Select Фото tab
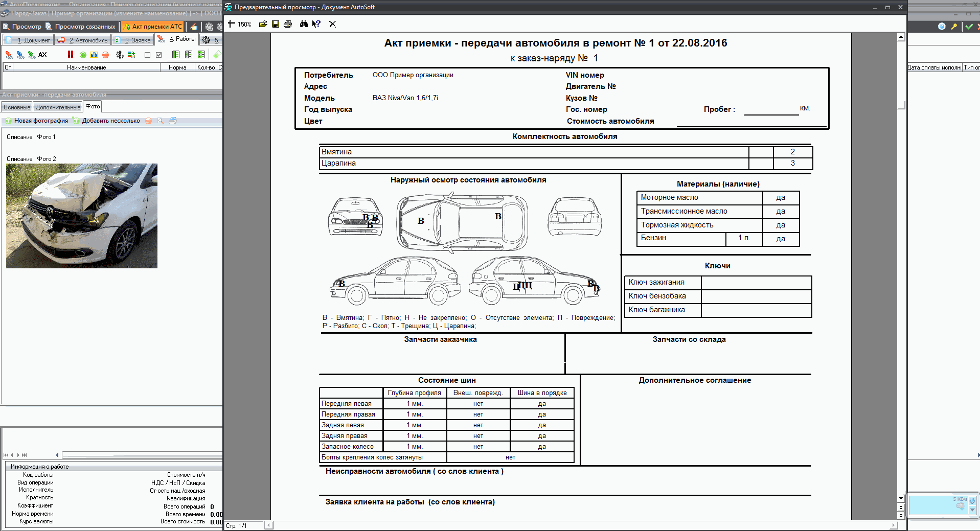980x531 pixels. pyautogui.click(x=93, y=106)
